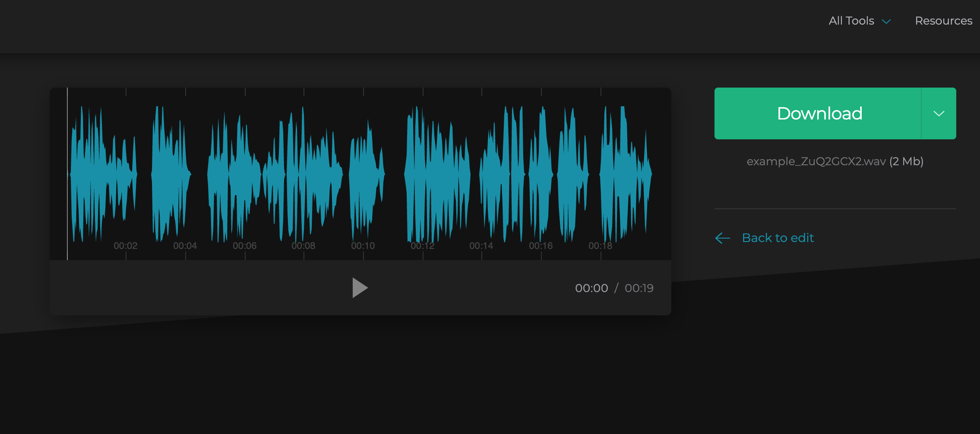Click the 00:00 current time readout
The image size is (980, 434).
(591, 288)
